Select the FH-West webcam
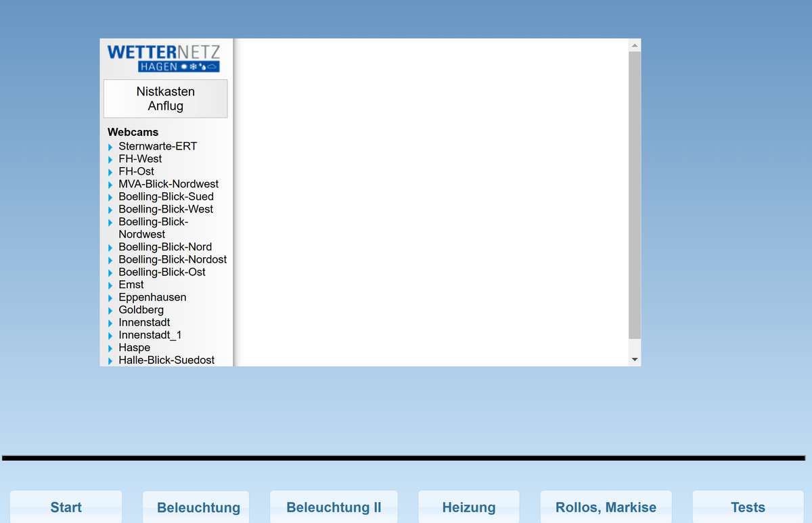Screen dimensions: 812x523 140,159
